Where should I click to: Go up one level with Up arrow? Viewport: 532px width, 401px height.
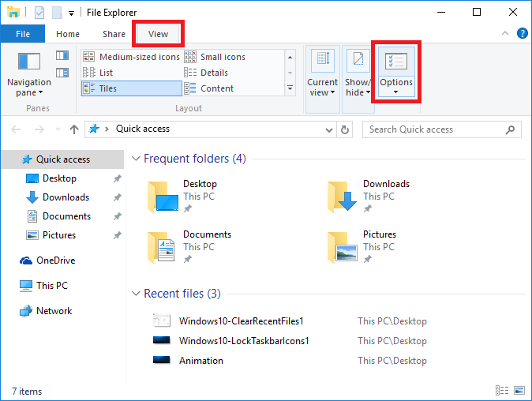74,129
